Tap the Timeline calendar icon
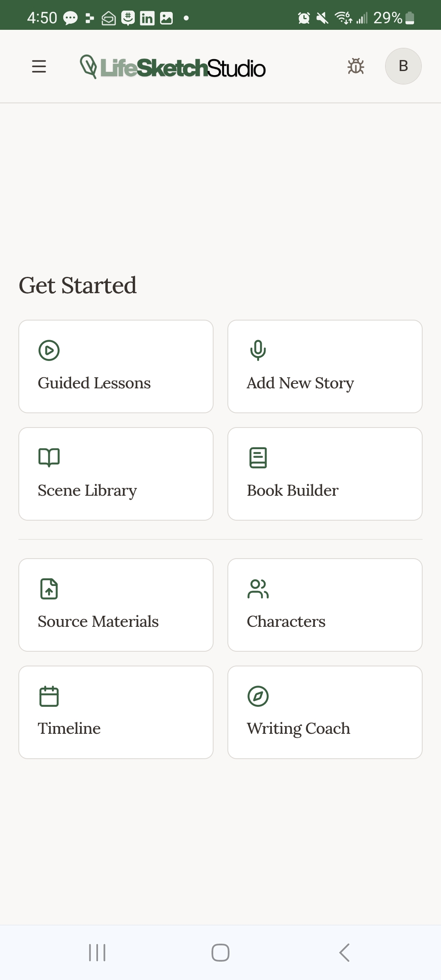 click(x=49, y=696)
